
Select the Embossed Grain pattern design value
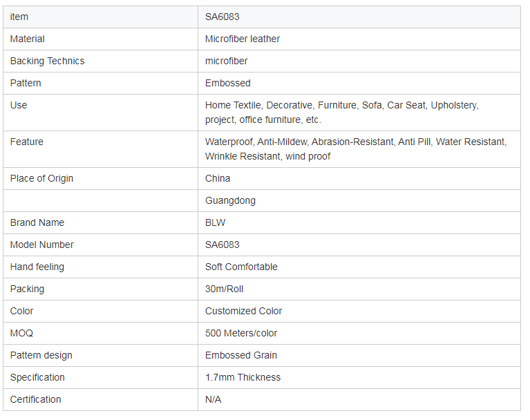pyautogui.click(x=241, y=355)
